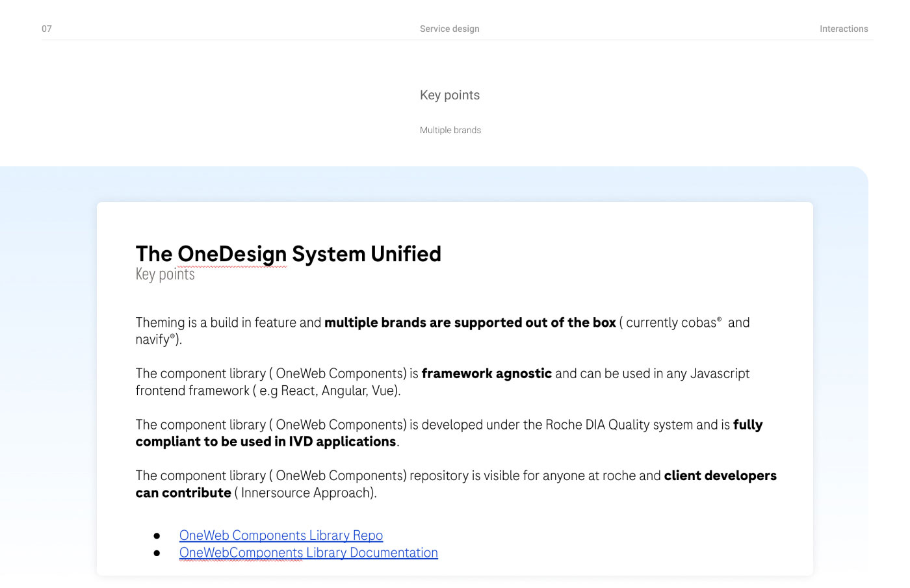Click 'The OneDesign System Unified' heading
This screenshot has height=588, width=910.
[x=289, y=254]
